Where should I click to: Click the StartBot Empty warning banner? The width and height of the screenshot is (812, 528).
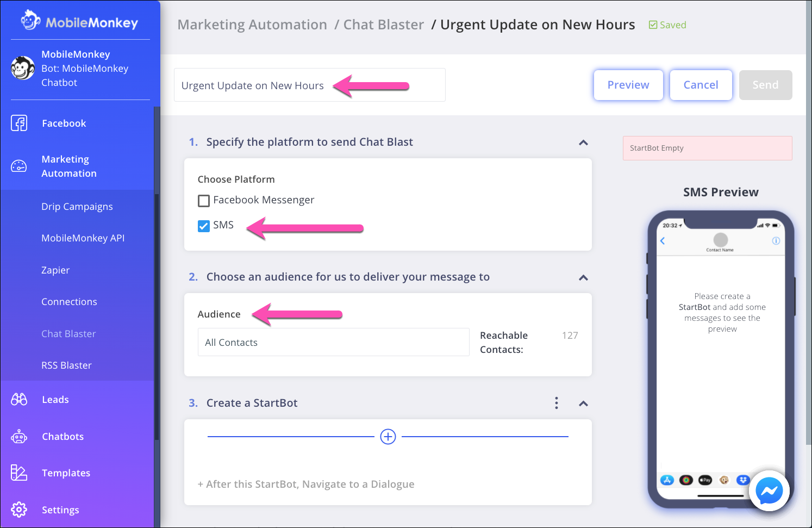[x=707, y=148]
